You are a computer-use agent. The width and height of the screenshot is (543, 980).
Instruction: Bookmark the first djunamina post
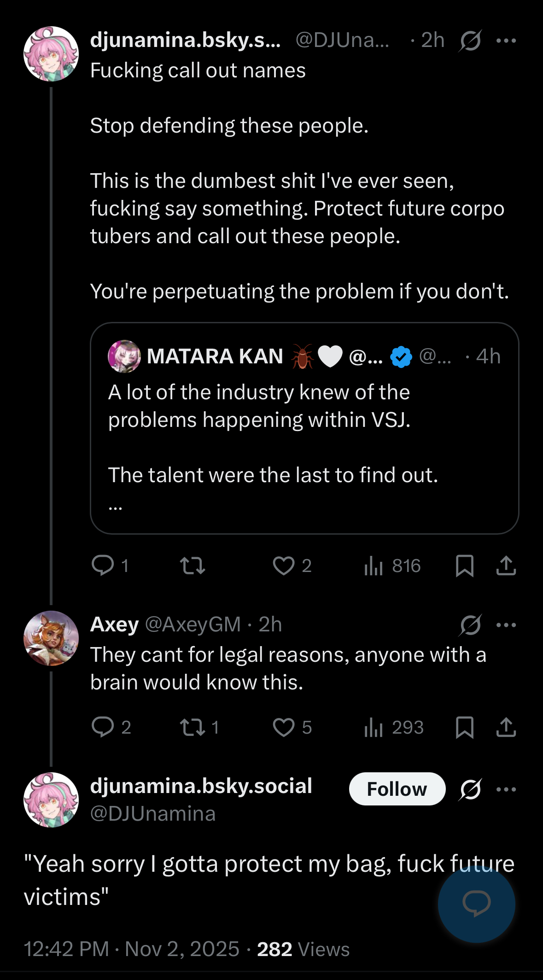(464, 566)
